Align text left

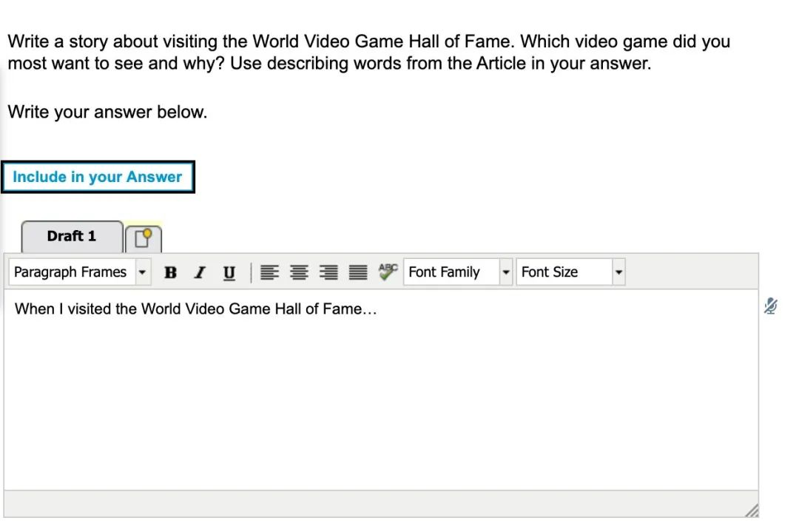click(x=269, y=272)
